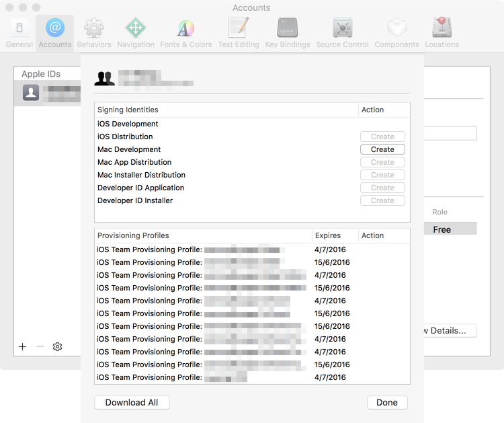Create Mac App Distribution identity

[x=382, y=162]
